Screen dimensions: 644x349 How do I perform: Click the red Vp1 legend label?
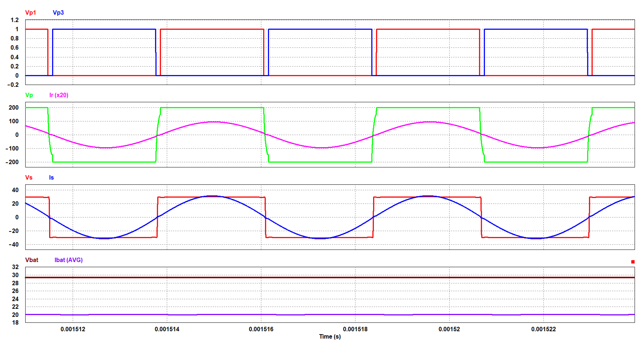coord(30,12)
